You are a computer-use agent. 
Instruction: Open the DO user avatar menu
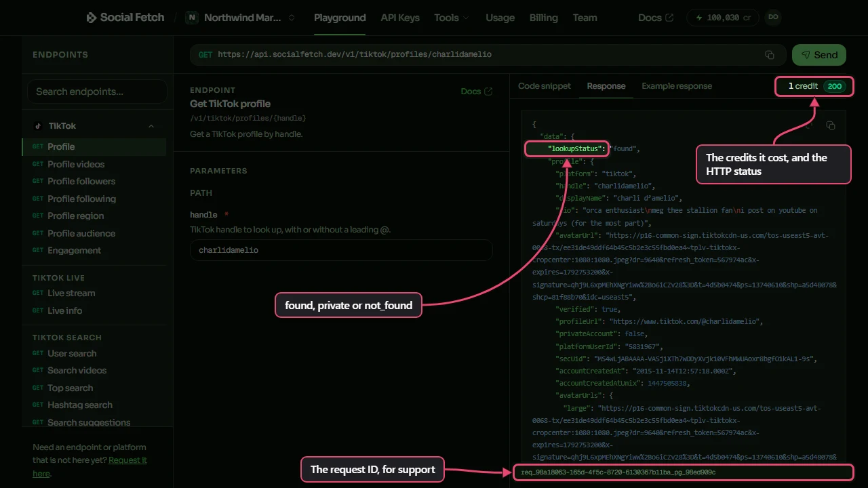click(772, 18)
